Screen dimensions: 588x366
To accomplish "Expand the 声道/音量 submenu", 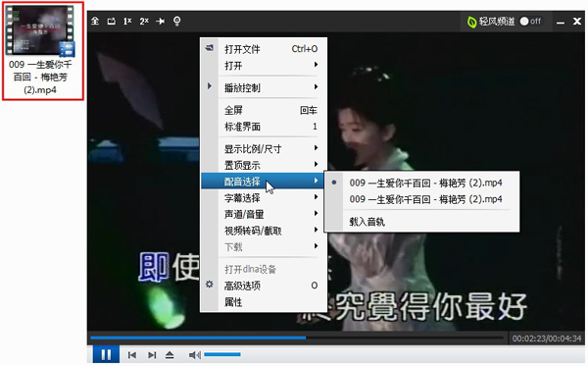I will [x=264, y=214].
